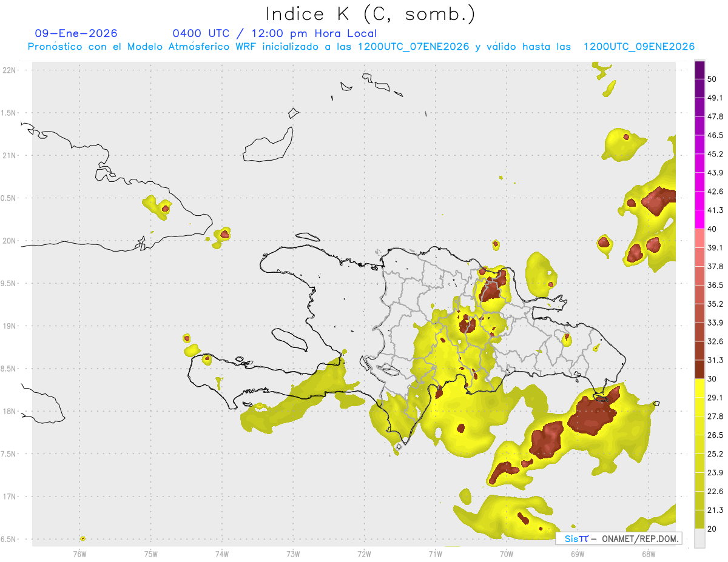Click the "46.5" color scale value

pos(715,135)
